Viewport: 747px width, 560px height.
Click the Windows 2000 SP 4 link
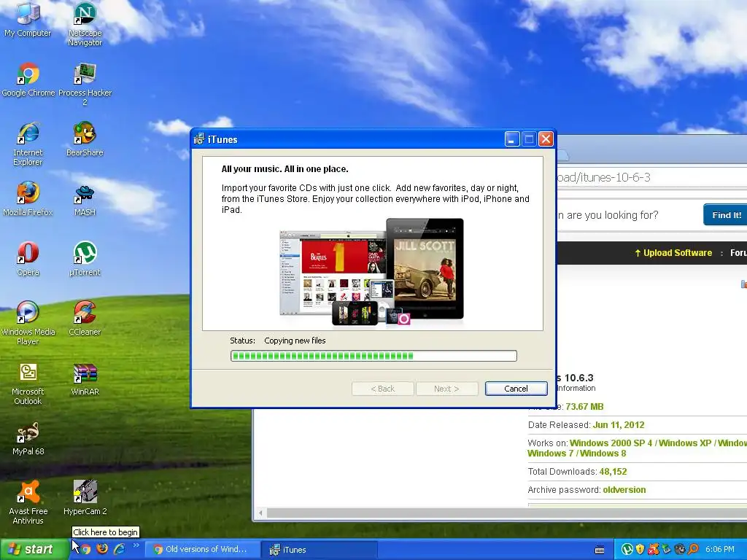(x=611, y=443)
